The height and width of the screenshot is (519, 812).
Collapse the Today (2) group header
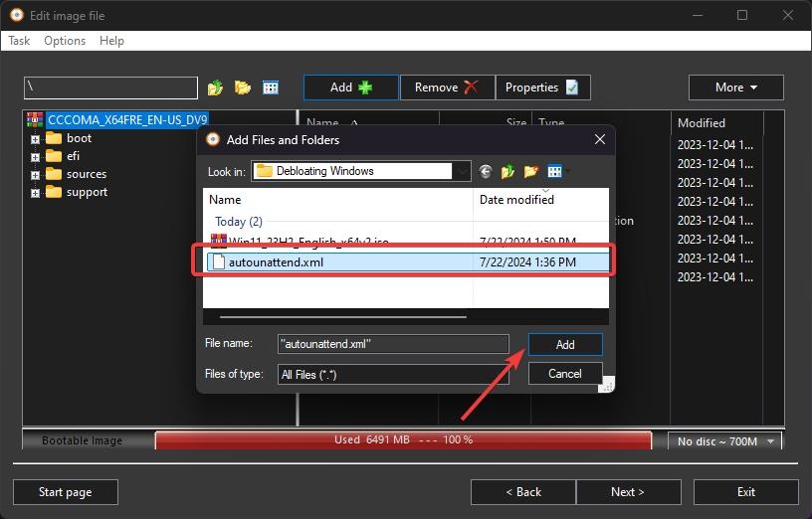coord(238,222)
